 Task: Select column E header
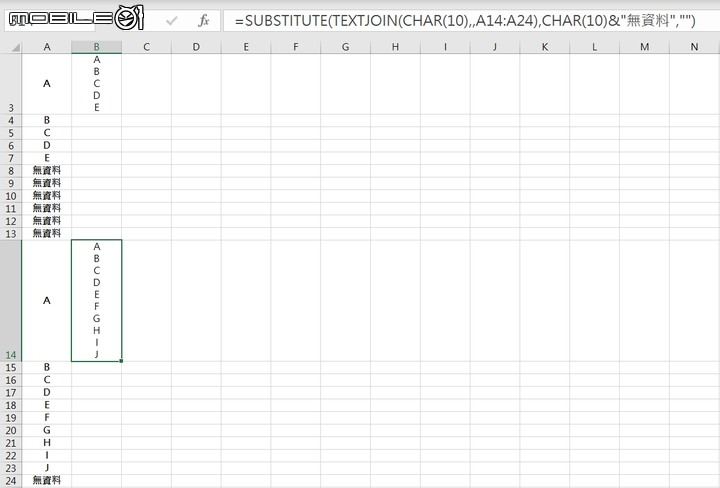click(x=246, y=47)
